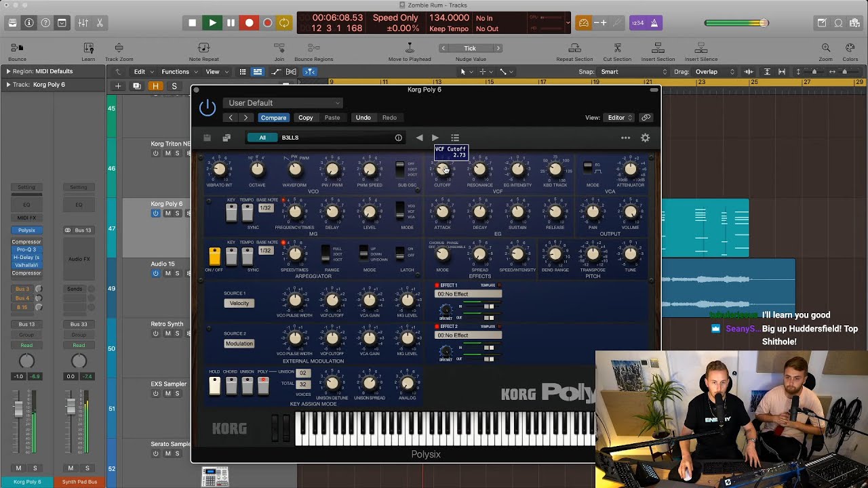The height and width of the screenshot is (488, 868).
Task: Toggle the plugin power bypass button
Action: [x=208, y=108]
